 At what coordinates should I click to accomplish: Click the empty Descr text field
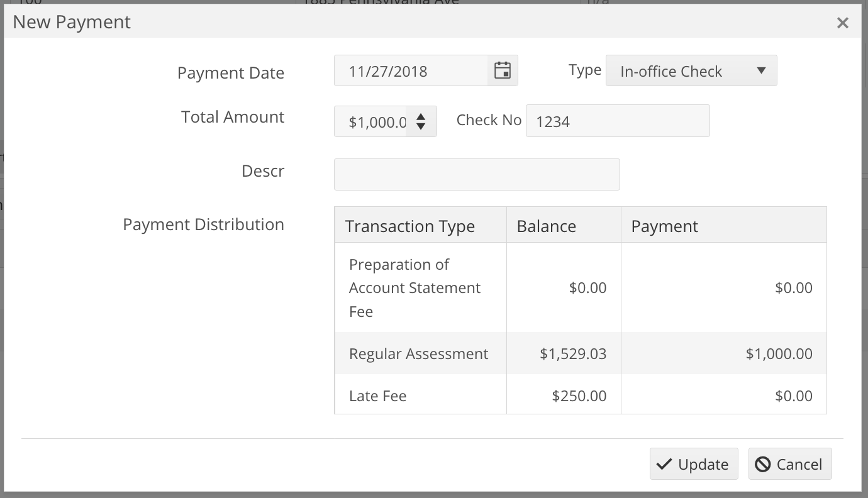pos(476,174)
